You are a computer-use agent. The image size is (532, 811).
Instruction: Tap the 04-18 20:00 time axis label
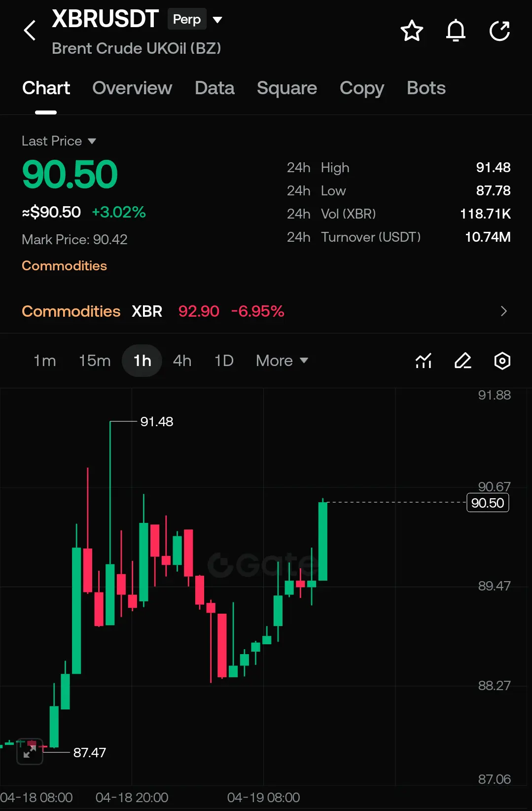(132, 798)
